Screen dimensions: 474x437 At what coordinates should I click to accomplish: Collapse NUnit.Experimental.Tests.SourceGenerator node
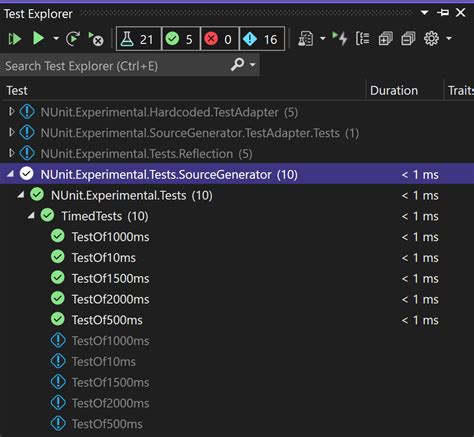(x=11, y=174)
